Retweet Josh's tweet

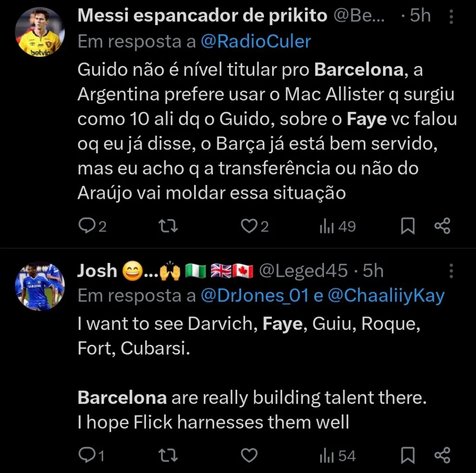168,455
